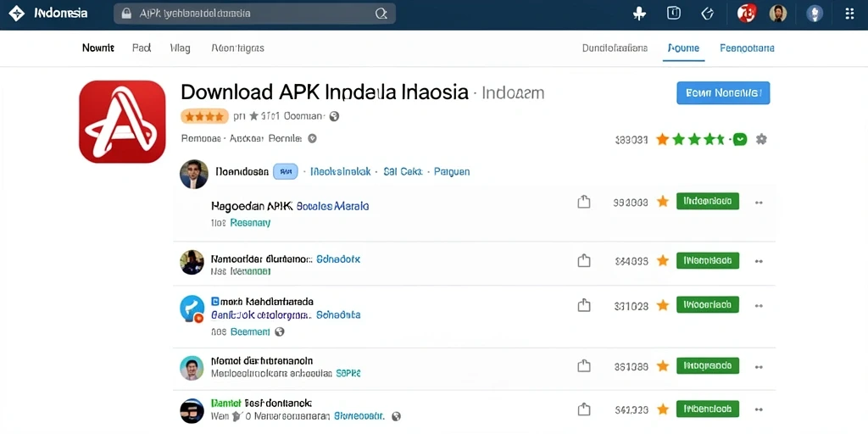Click the blue circular avatar in header

point(815,14)
